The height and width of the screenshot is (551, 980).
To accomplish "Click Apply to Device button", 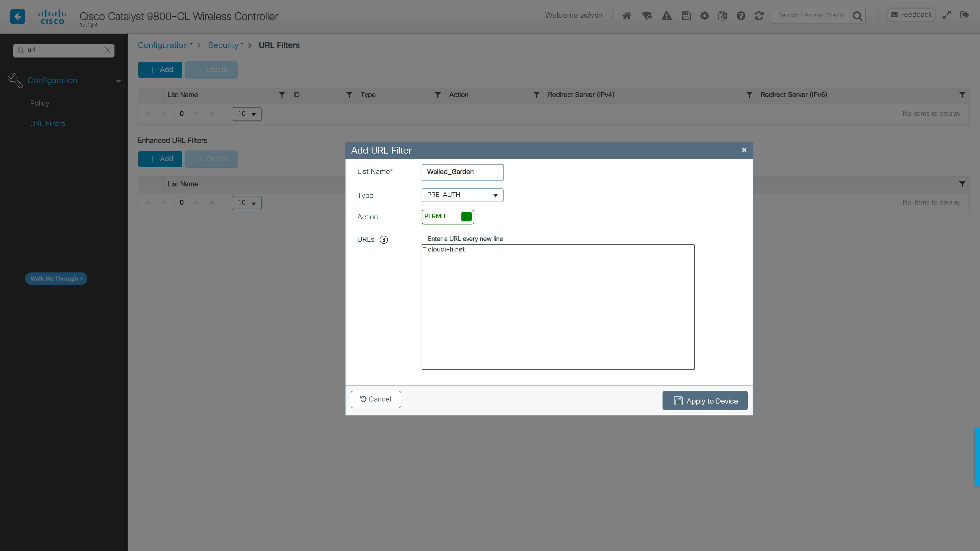I will click(x=705, y=401).
